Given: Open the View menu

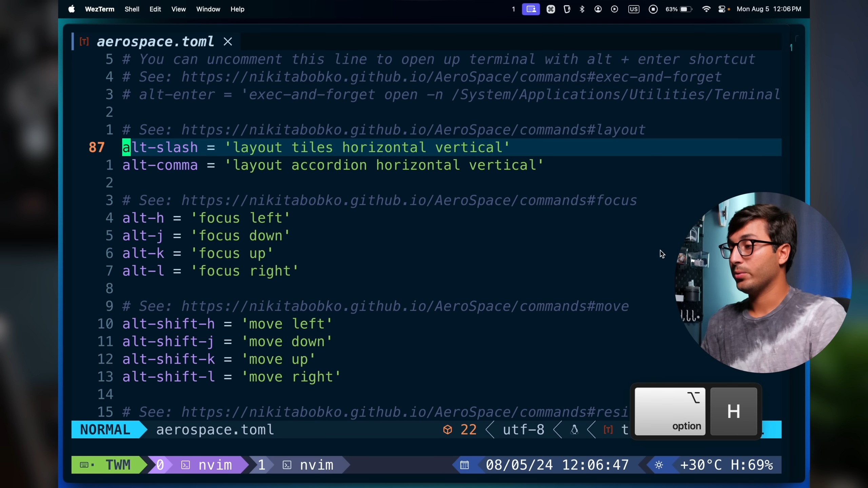Looking at the screenshot, I should pos(178,9).
